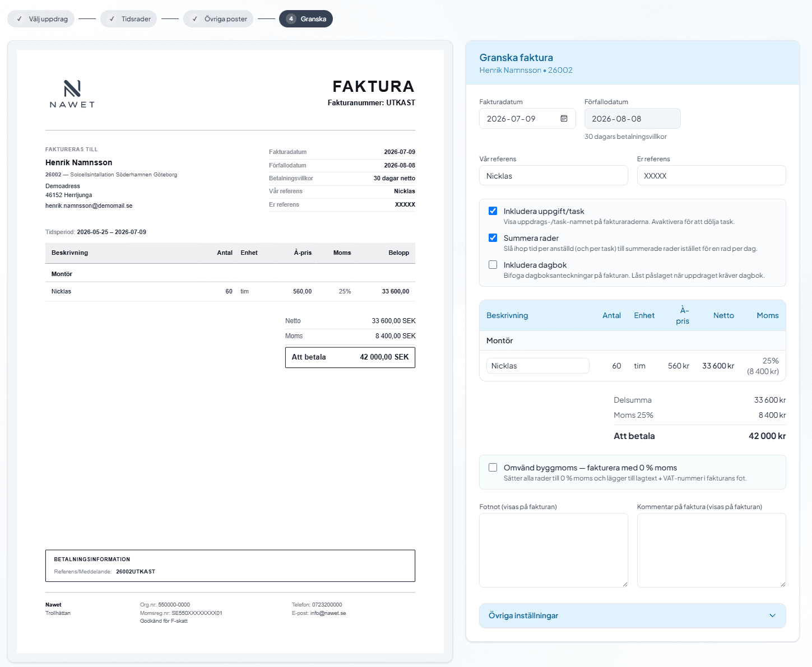Click the Beskrivning header in review table

[x=507, y=315]
